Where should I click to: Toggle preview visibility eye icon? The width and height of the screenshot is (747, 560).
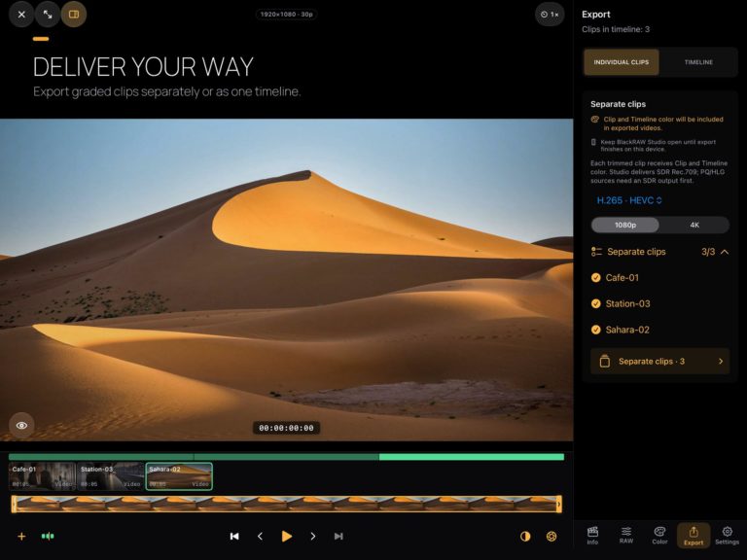[21, 425]
